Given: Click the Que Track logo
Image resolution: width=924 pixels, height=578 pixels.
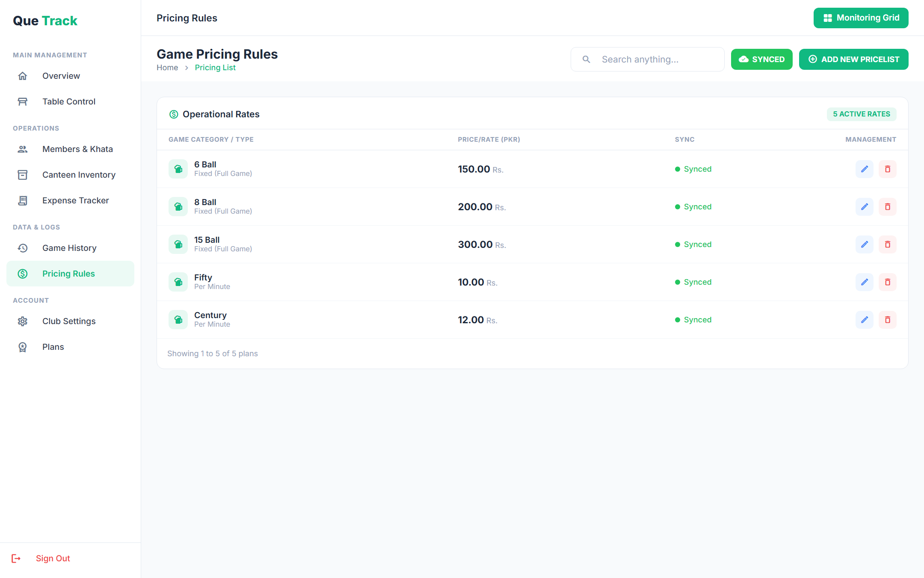Looking at the screenshot, I should (45, 21).
